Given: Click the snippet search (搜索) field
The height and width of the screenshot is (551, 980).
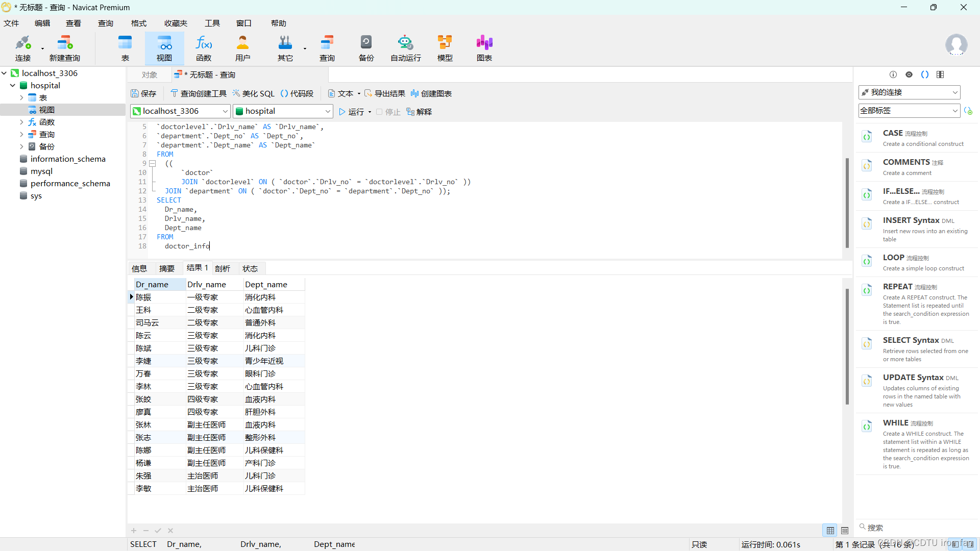Looking at the screenshot, I should coord(916,528).
